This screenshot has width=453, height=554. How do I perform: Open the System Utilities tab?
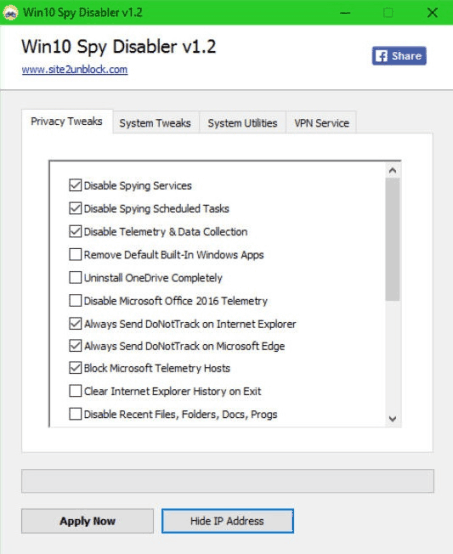click(242, 123)
